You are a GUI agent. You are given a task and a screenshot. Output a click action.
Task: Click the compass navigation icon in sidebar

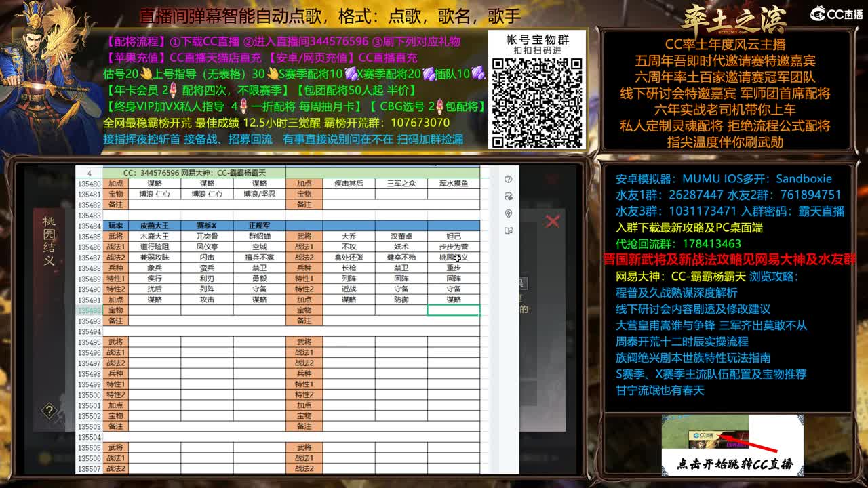click(509, 213)
